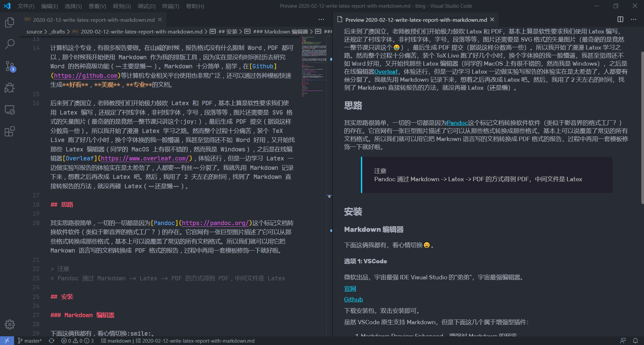Open Source Control showing 3 pending changes
This screenshot has height=345, width=644.
[9, 66]
